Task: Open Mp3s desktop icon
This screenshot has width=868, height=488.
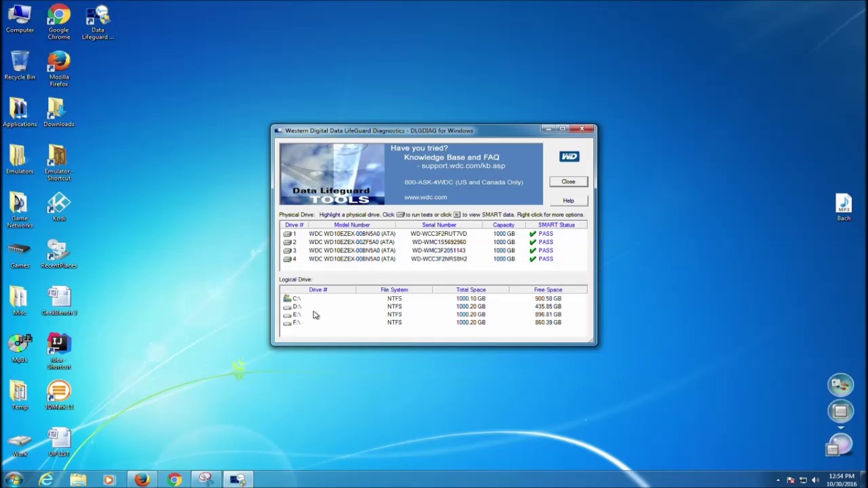Action: (x=20, y=348)
